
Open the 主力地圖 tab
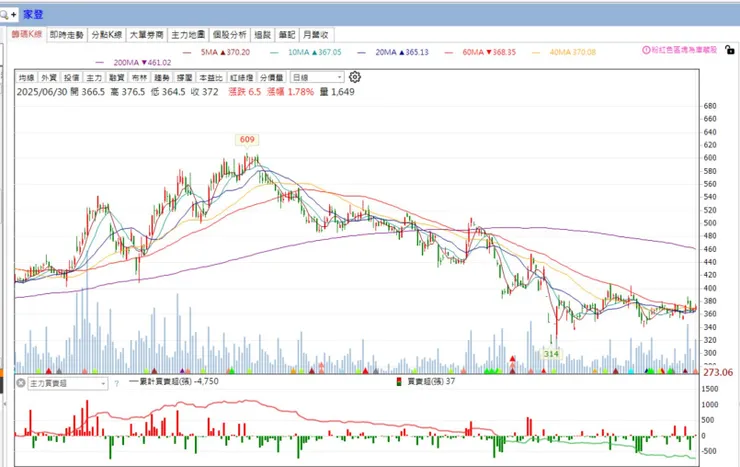188,34
